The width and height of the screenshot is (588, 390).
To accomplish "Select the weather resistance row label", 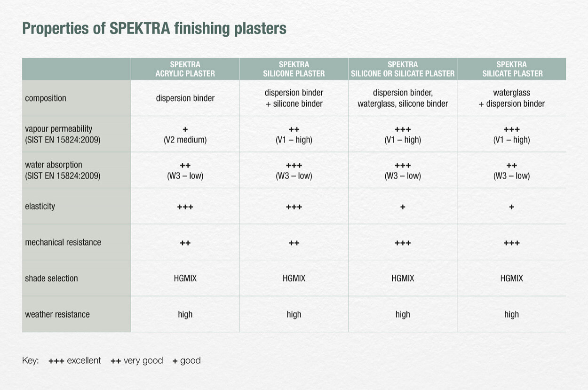I will (57, 314).
